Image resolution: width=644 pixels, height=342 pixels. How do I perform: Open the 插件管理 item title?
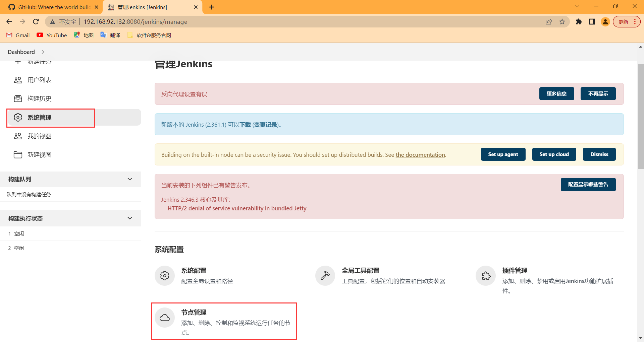515,271
